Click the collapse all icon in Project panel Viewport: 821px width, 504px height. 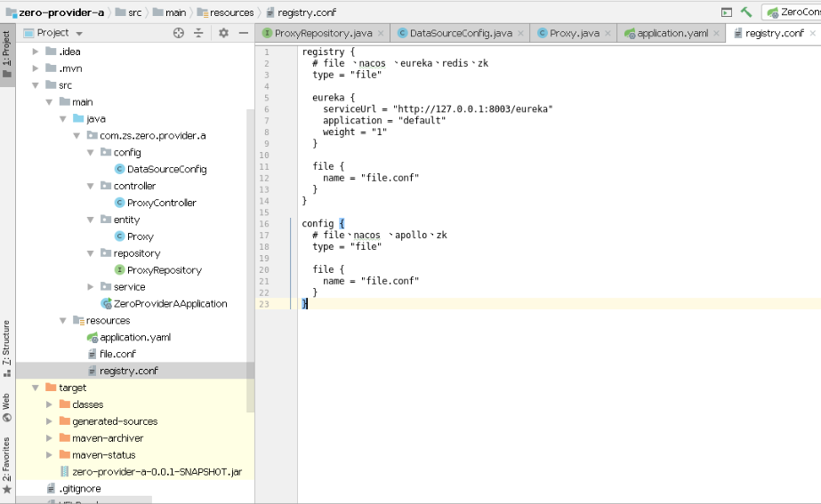(x=198, y=33)
